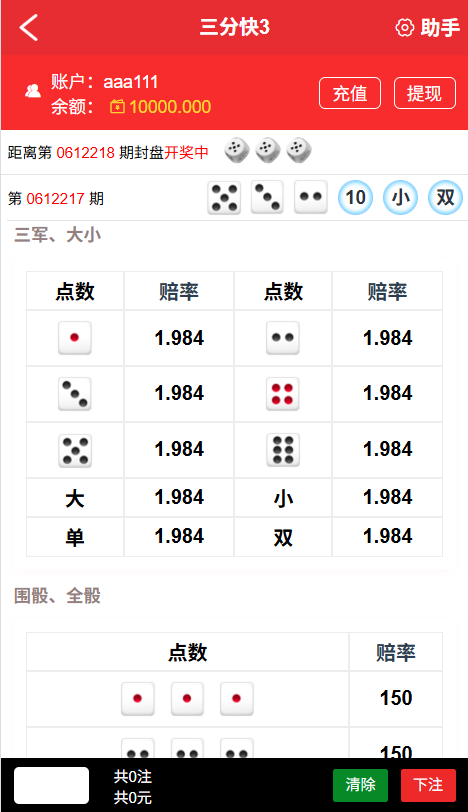Clear bets with the green 清除 button
Screen dimensions: 468x812
click(360, 785)
